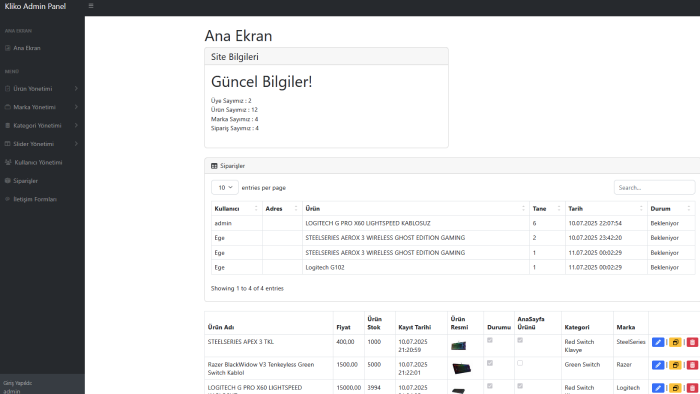The width and height of the screenshot is (700, 394).
Task: Expand Slider Yönetimi submenu chevron
Action: (76, 144)
